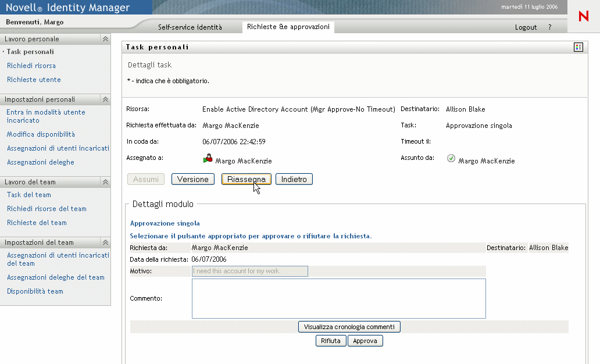Click the Motivo input field
The width and height of the screenshot is (600, 364).
(250, 271)
